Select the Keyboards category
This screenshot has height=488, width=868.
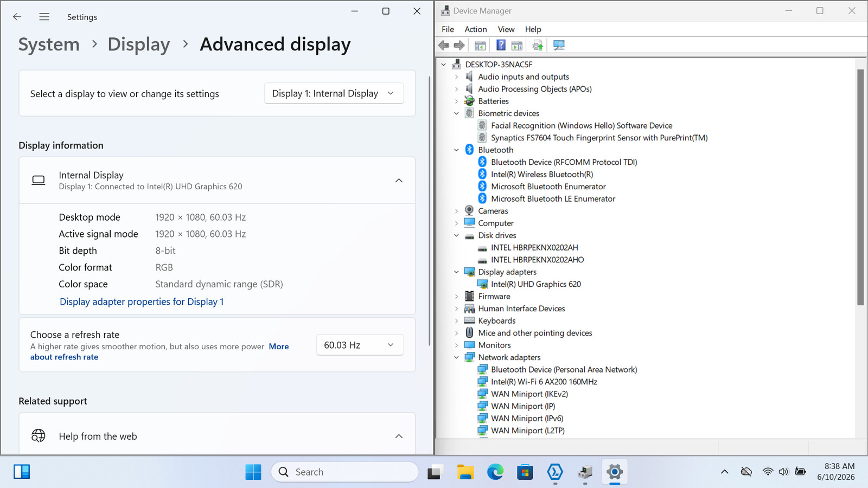[497, 321]
